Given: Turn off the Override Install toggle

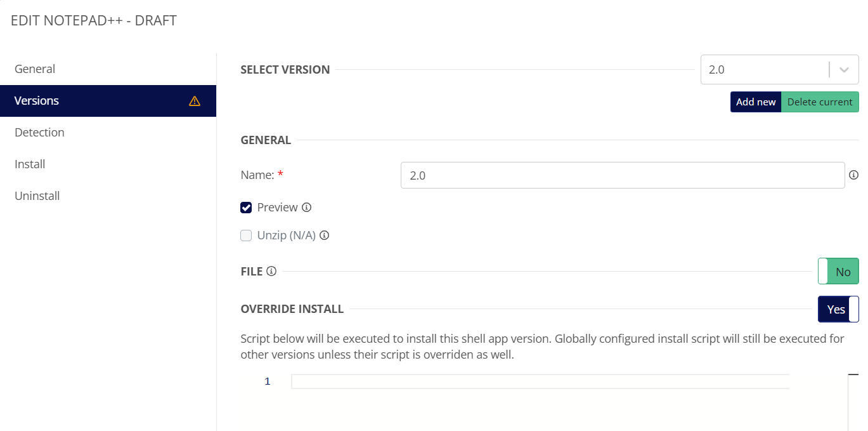Looking at the screenshot, I should tap(838, 309).
